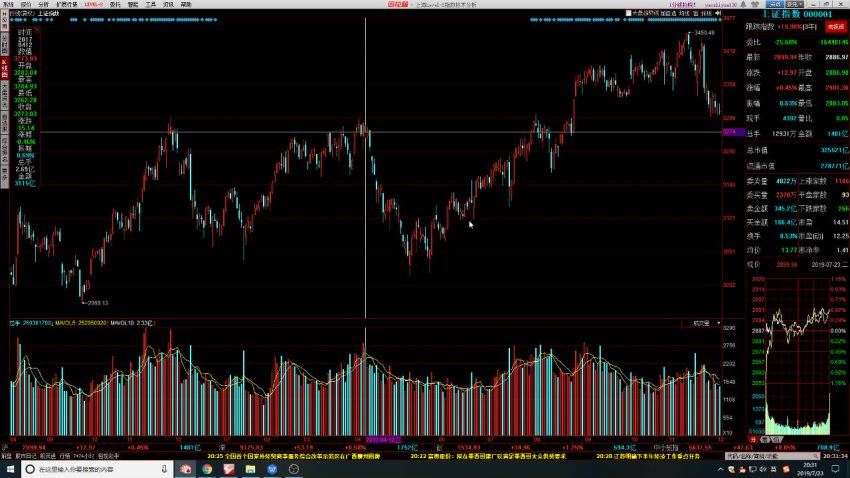Image resolution: width=850 pixels, height=478 pixels.
Task: Close the K-line data info box
Action: pos(37,30)
